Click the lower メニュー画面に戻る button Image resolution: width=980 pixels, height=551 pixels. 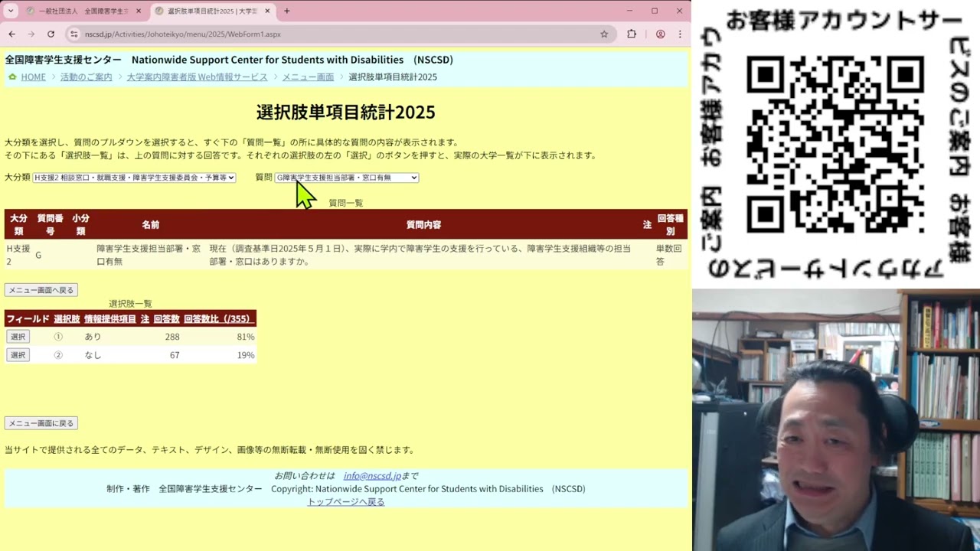[x=41, y=423]
